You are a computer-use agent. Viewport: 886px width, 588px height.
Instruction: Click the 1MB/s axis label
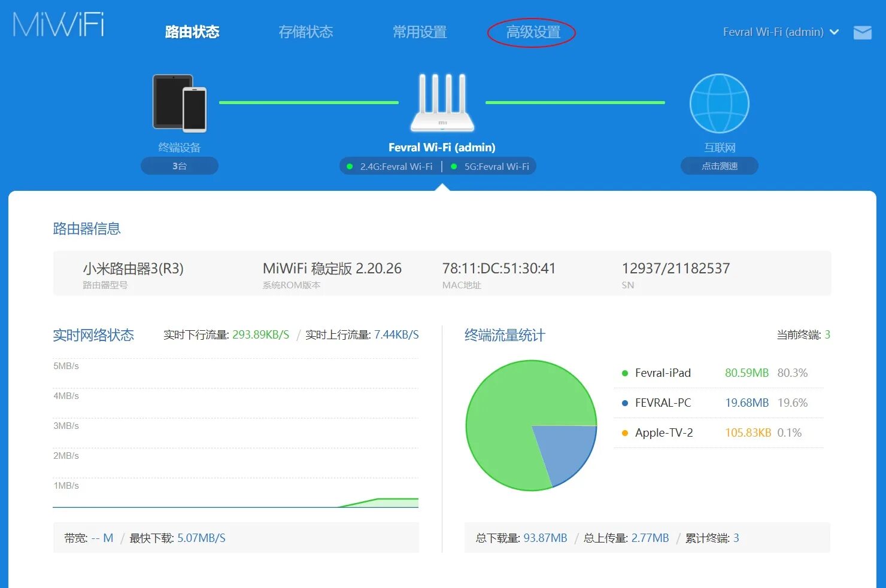point(66,486)
